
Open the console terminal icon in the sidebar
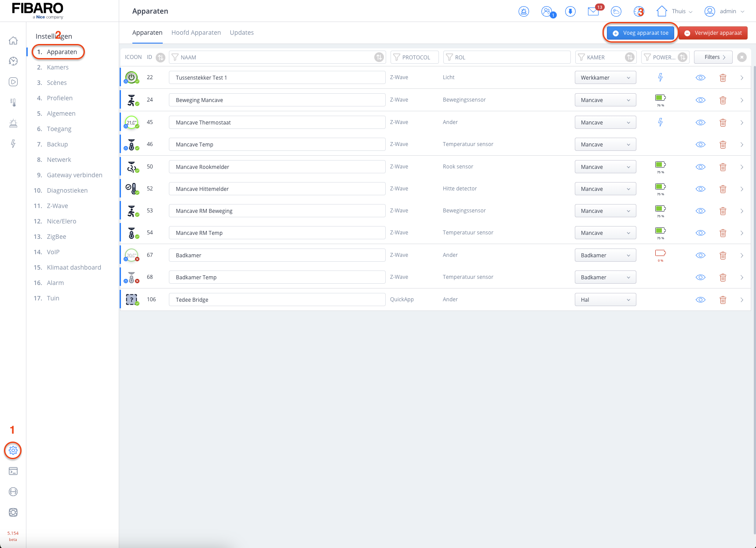(13, 471)
